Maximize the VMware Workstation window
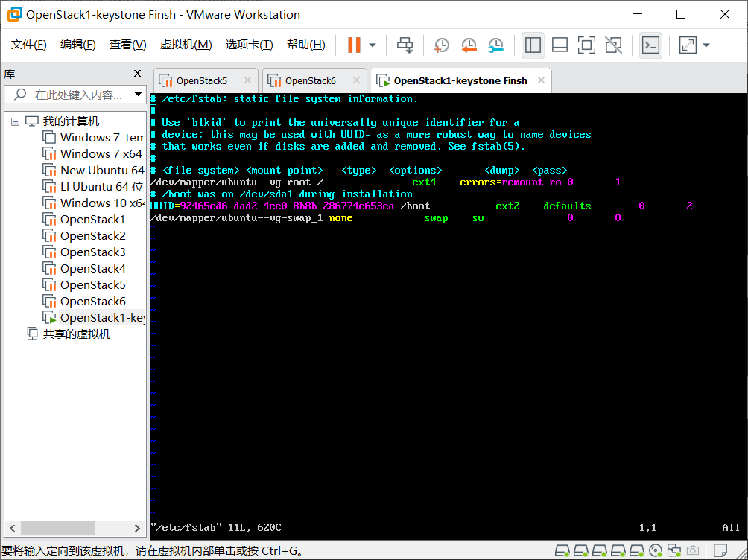The height and width of the screenshot is (560, 748). [681, 14]
